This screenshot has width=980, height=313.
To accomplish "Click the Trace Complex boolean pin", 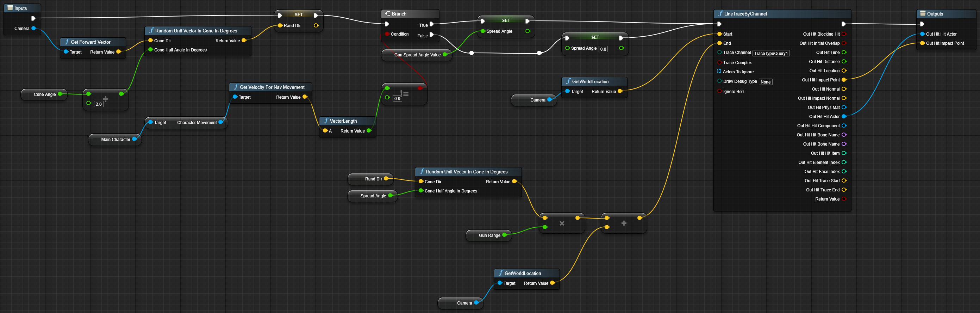I will (x=719, y=62).
